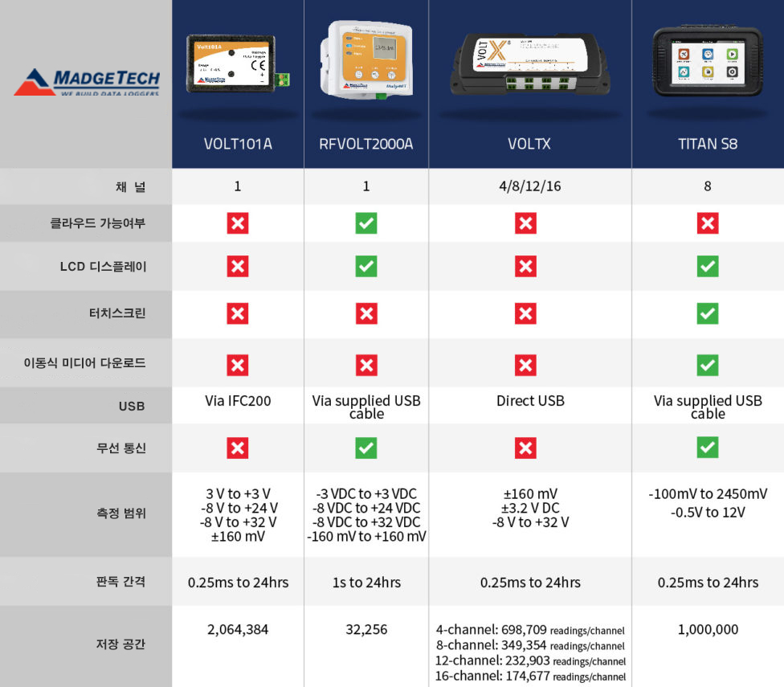Click VOLT101A's red X for 클라우드 가능여부
Viewport: 784px width, 687px height.
click(238, 223)
